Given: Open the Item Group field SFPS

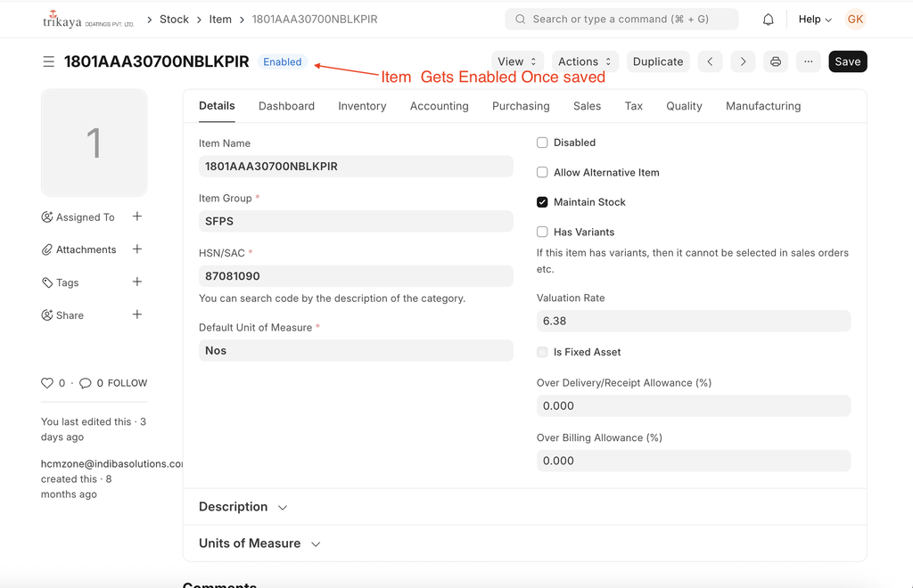Looking at the screenshot, I should [356, 221].
